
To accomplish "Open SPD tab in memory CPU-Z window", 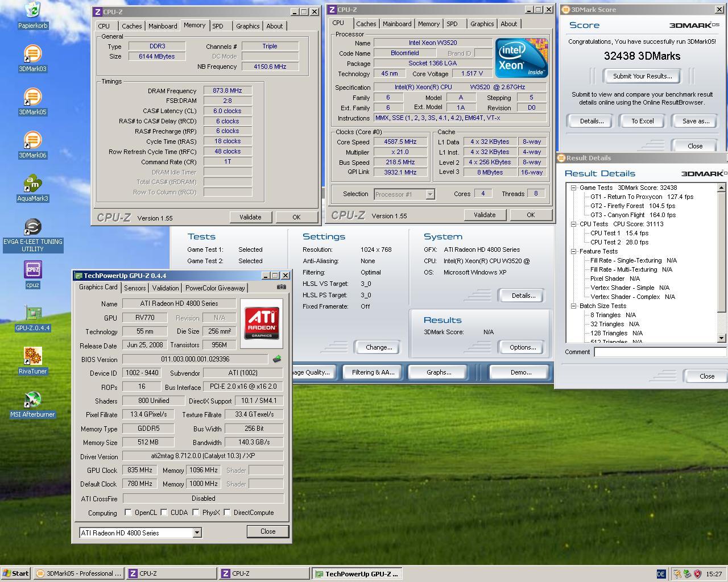I will [217, 26].
